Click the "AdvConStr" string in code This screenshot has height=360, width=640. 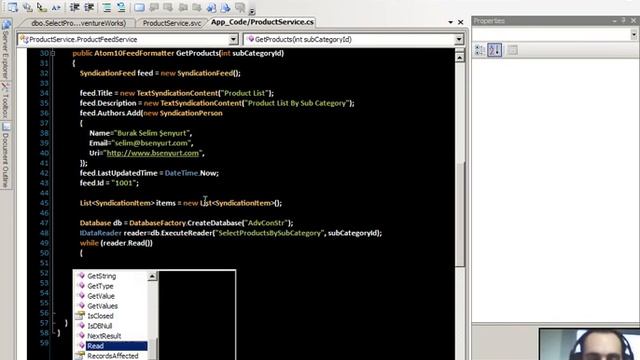click(266, 223)
